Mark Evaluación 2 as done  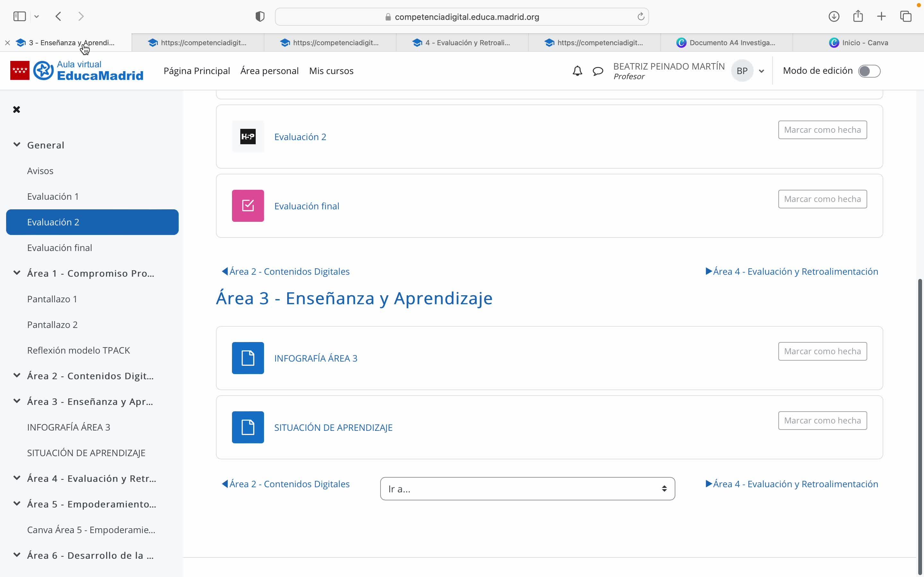coord(822,130)
